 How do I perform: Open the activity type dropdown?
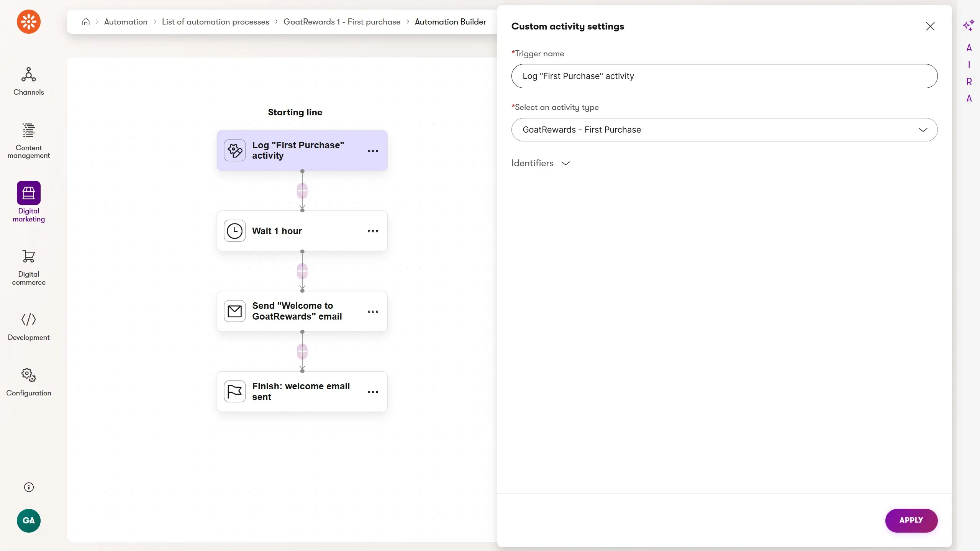pos(724,130)
